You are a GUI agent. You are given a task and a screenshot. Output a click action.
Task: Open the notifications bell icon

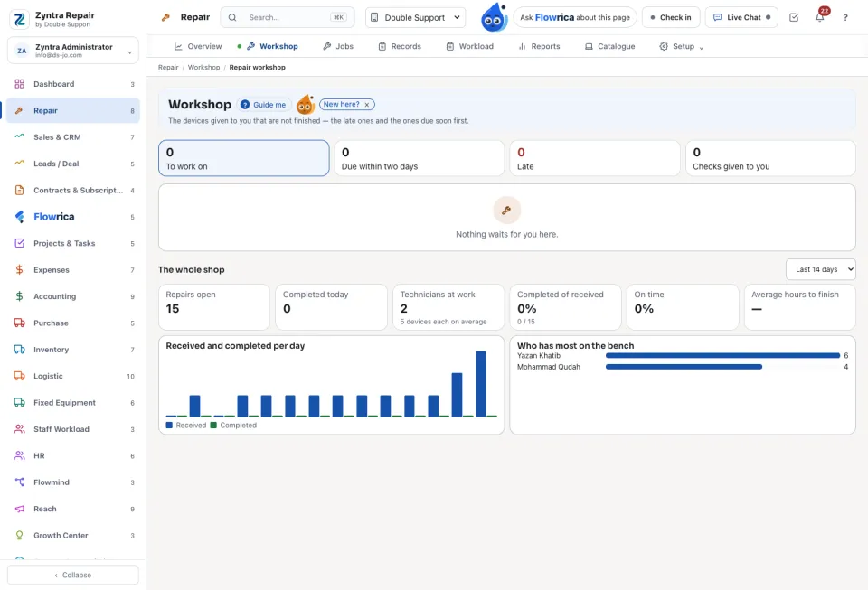tap(820, 17)
